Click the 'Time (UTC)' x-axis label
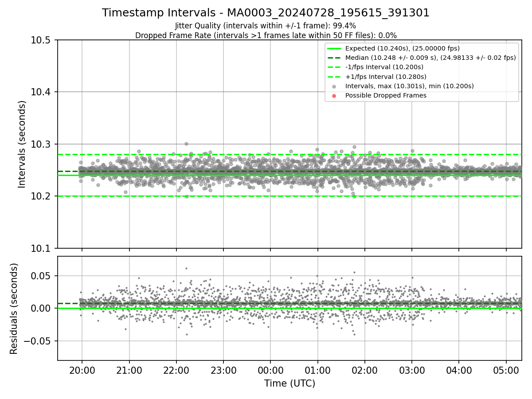Screen dimensions: 532x399 point(289,383)
